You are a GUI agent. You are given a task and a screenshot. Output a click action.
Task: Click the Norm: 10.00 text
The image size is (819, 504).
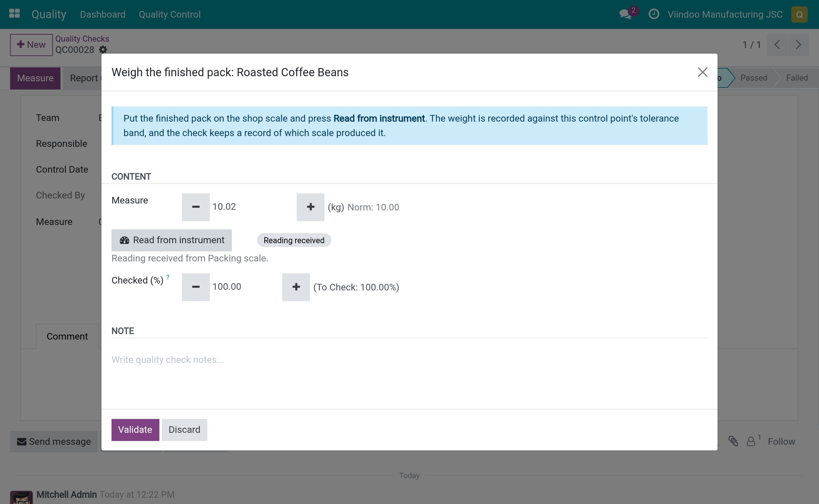(373, 207)
